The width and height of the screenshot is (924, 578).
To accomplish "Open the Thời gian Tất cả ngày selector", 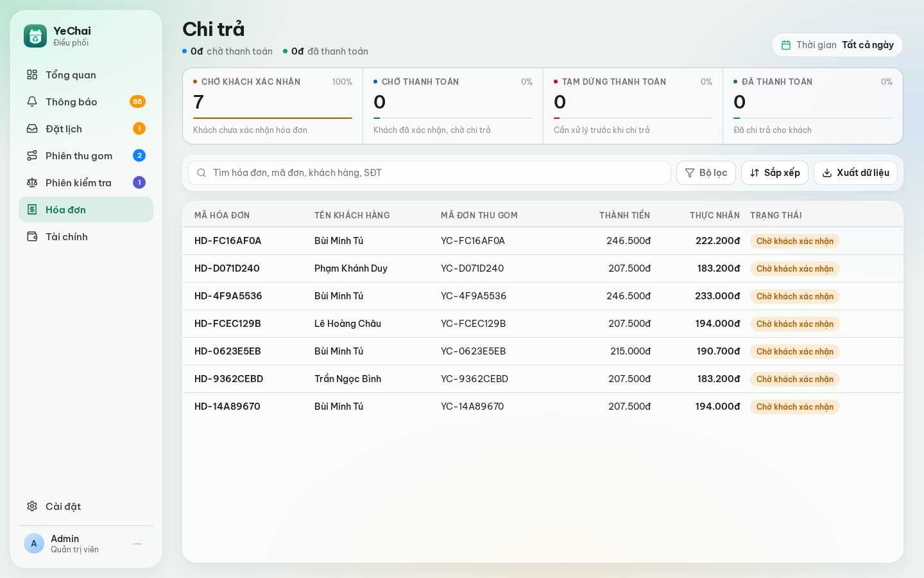I will click(837, 45).
